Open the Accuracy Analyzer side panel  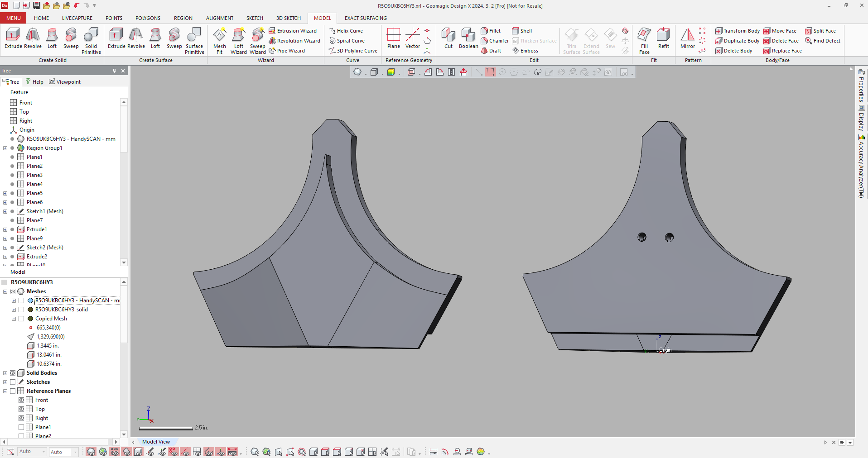pos(861,166)
